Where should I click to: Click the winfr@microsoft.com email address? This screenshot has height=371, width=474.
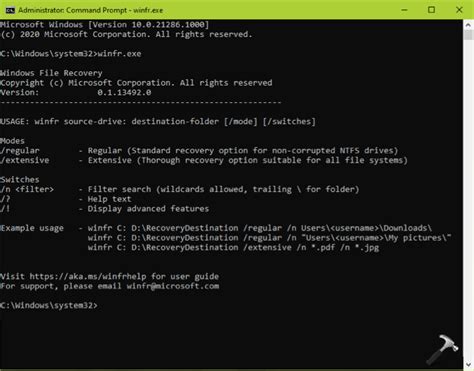(x=173, y=286)
